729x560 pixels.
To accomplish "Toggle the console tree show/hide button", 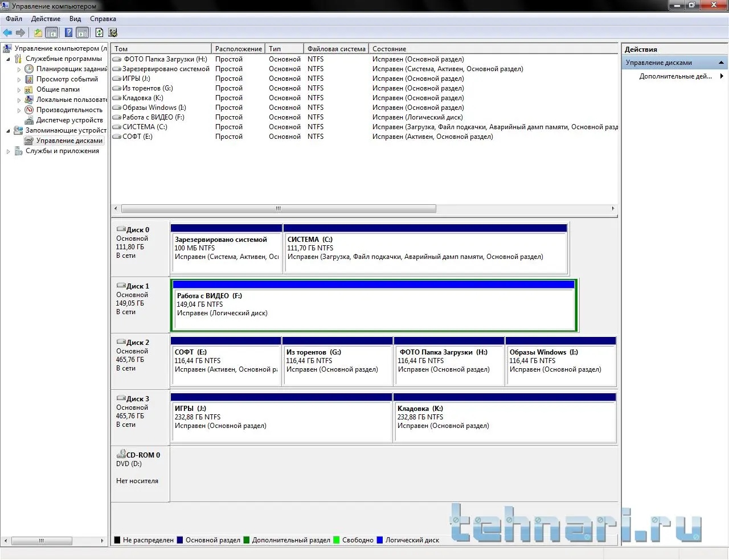I will [52, 33].
